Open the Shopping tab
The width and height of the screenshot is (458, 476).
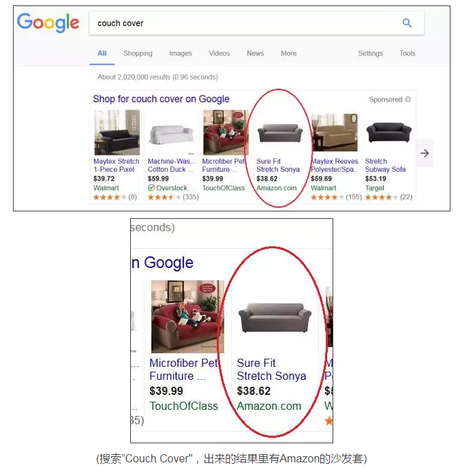point(138,53)
